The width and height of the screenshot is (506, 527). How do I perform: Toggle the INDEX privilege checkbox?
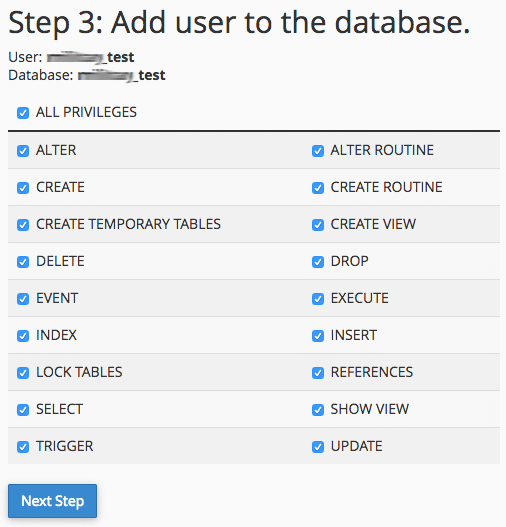[x=23, y=336]
